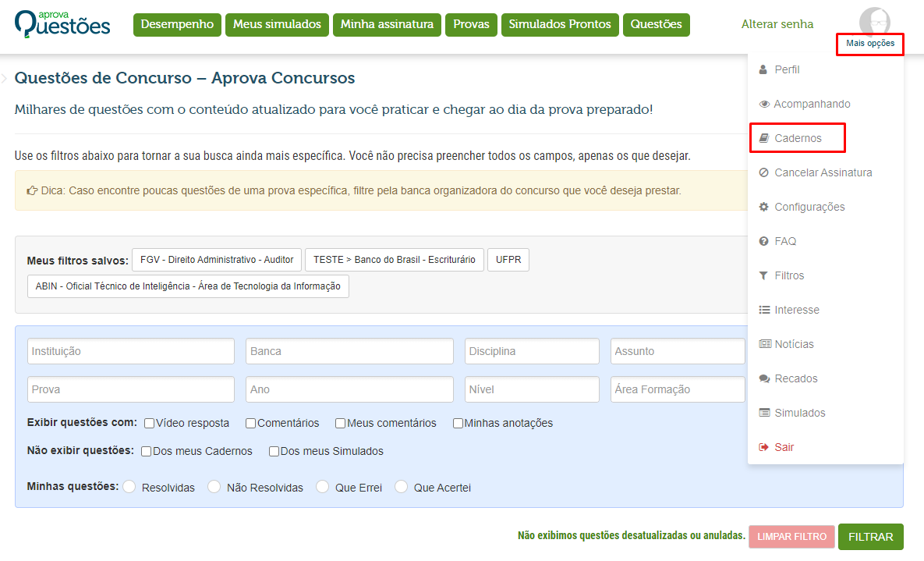This screenshot has height=561, width=924.
Task: Switch to the Desempenho menu item
Action: click(177, 24)
